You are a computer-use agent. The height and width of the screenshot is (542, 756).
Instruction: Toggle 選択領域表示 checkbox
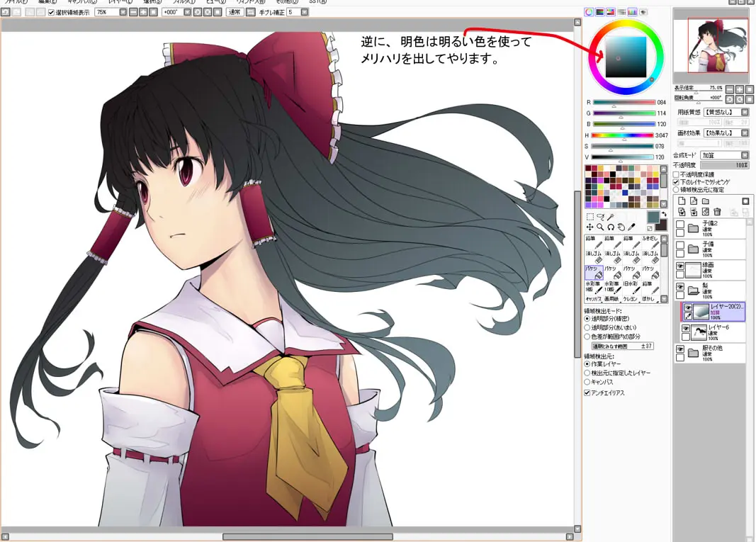(x=51, y=13)
